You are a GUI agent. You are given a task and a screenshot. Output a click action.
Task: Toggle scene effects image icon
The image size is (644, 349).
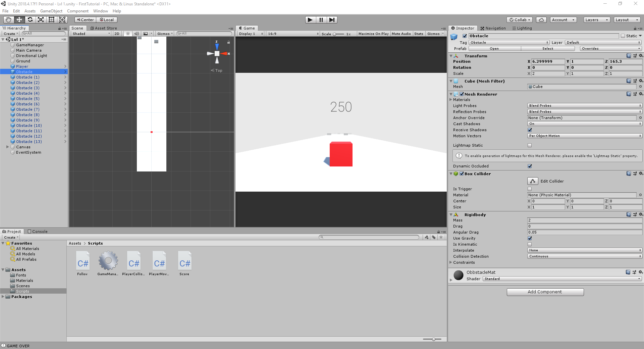coord(146,34)
